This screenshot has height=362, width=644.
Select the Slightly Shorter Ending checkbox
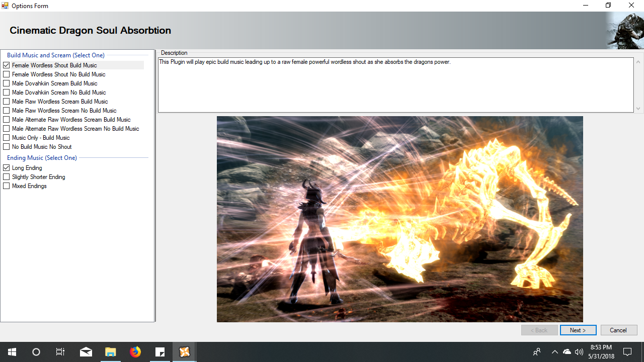tap(7, 177)
